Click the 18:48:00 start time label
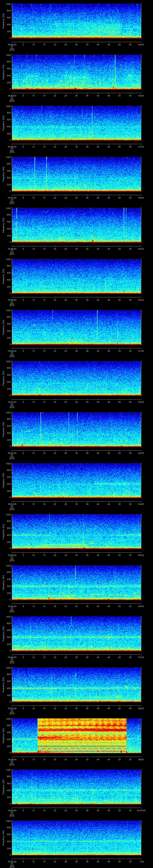The width and height of the screenshot is (153, 868). pos(12,249)
